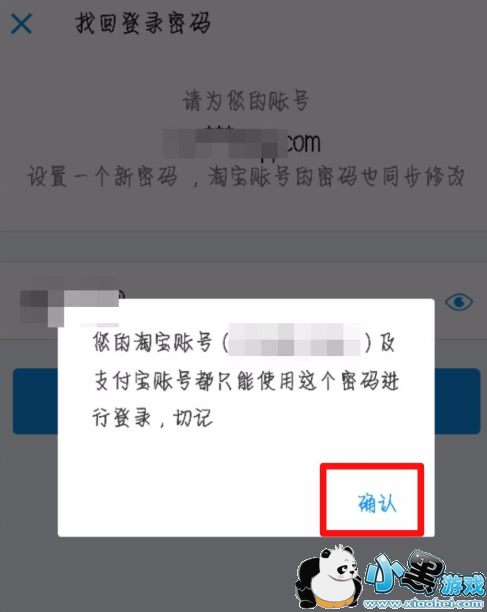
Task: Click the 请为您的账号 prompt text
Action: coord(245,101)
